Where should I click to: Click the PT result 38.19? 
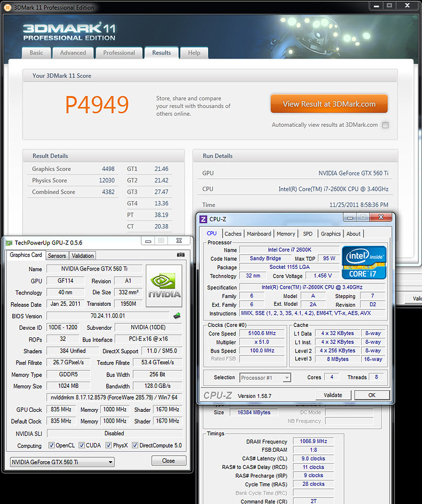(x=161, y=215)
